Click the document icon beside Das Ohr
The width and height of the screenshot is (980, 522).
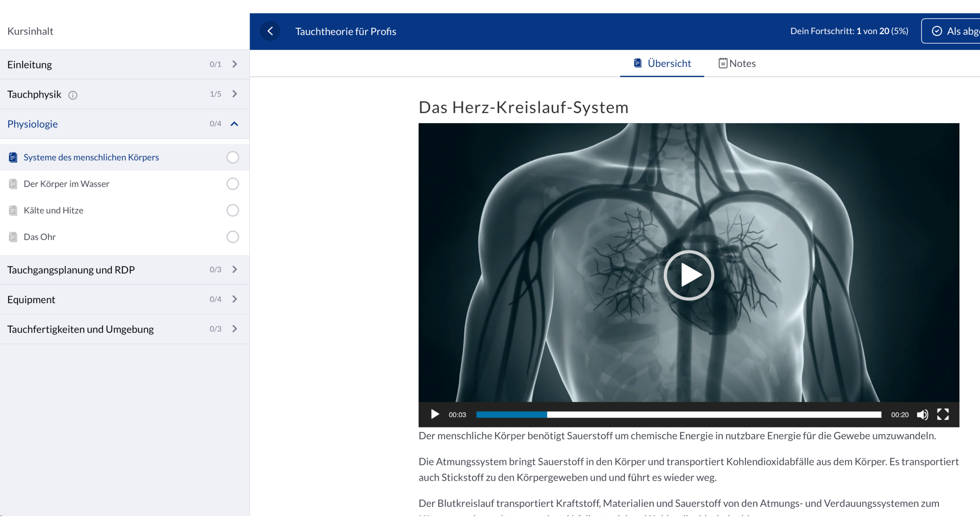13,237
